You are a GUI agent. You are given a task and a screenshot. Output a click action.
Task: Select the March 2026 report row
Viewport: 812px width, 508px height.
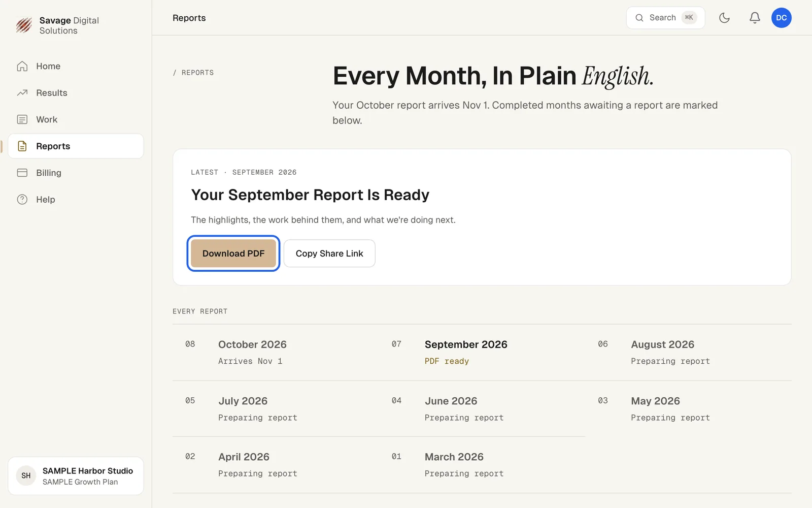click(x=482, y=465)
